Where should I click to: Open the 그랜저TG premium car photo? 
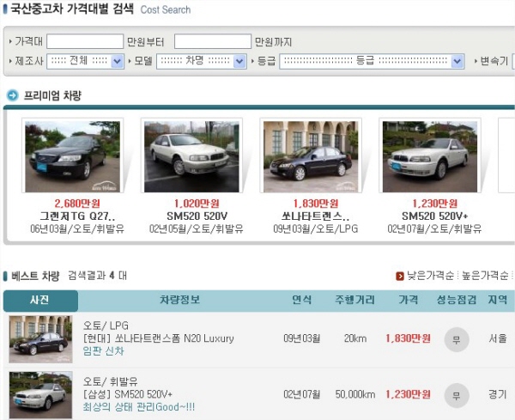[73, 156]
